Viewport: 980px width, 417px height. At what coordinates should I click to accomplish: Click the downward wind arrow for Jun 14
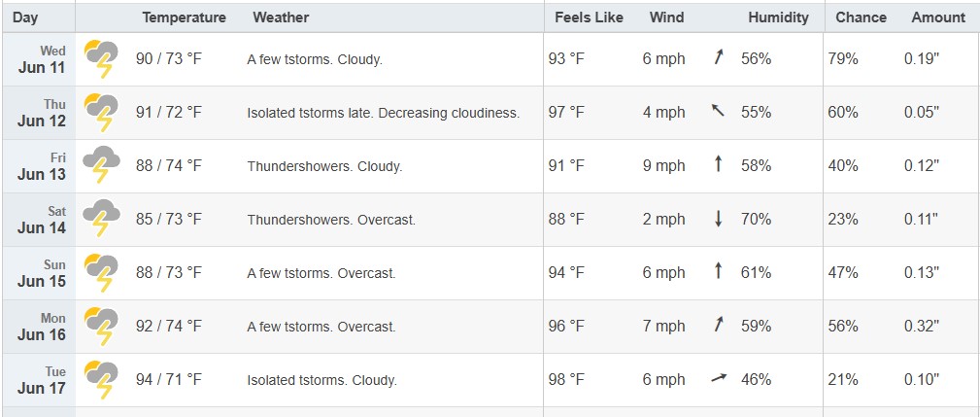pyautogui.click(x=718, y=219)
